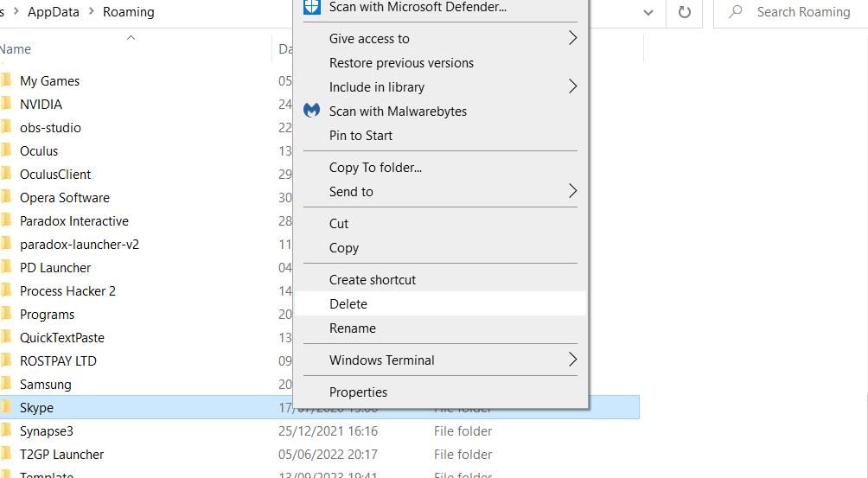The image size is (868, 478).
Task: Click the NVIDIA folder icon
Action: (x=5, y=104)
